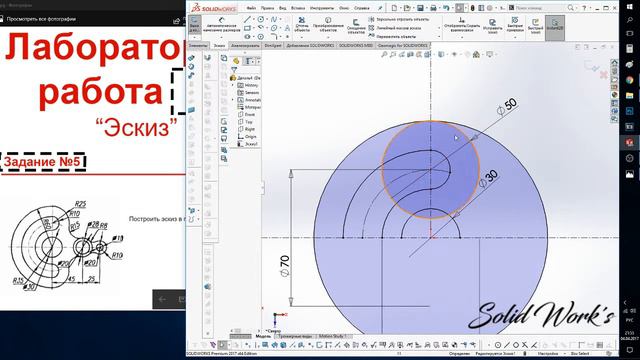The height and width of the screenshot is (360, 640).
Task: Select the Text sketch tool
Action: click(287, 28)
